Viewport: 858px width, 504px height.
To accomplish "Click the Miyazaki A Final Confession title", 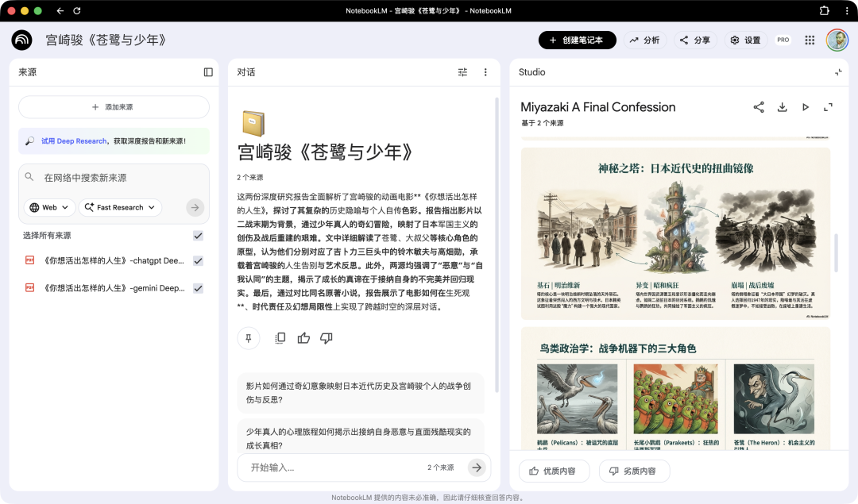I will coord(598,107).
